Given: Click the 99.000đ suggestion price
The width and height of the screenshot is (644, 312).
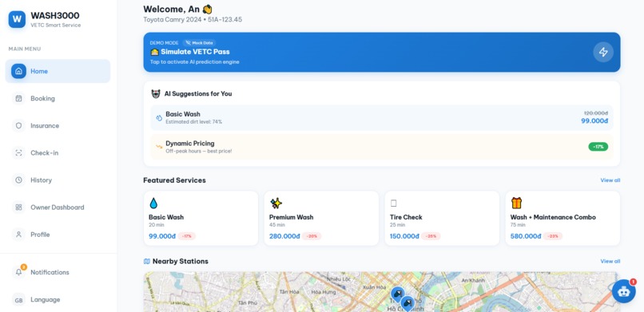Looking at the screenshot, I should tap(594, 121).
